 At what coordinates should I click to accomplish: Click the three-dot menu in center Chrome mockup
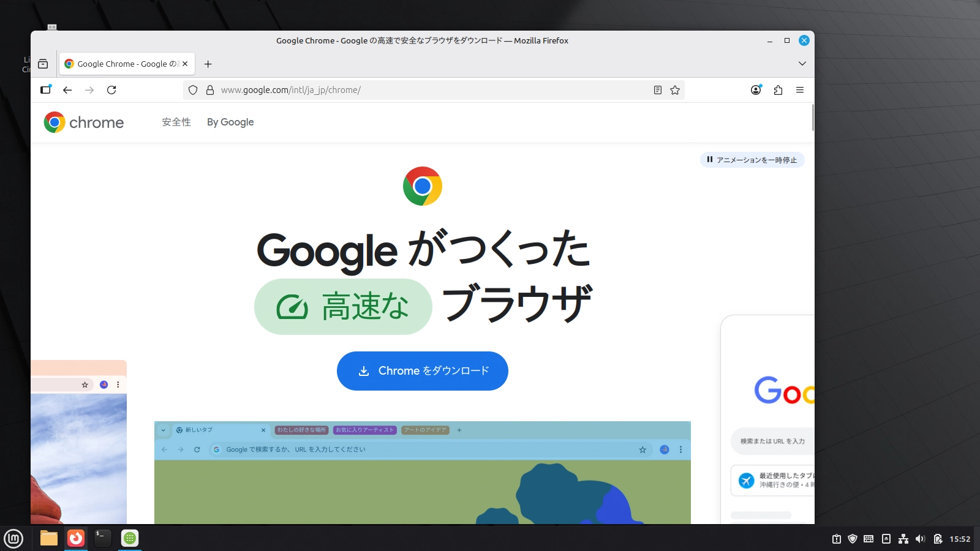(x=680, y=449)
